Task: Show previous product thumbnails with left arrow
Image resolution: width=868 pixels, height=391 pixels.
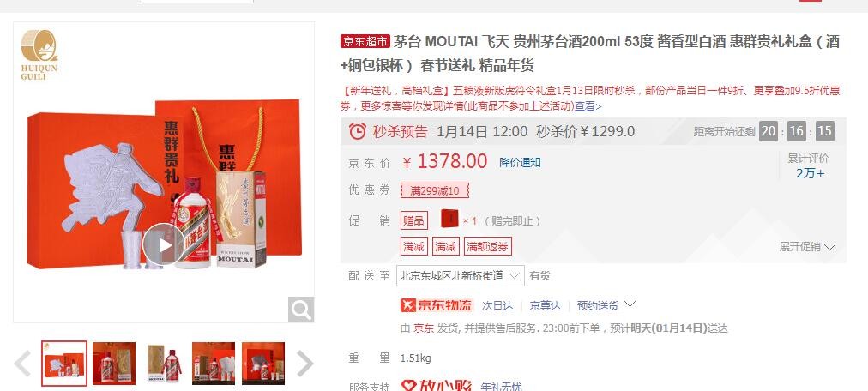Action: click(22, 364)
